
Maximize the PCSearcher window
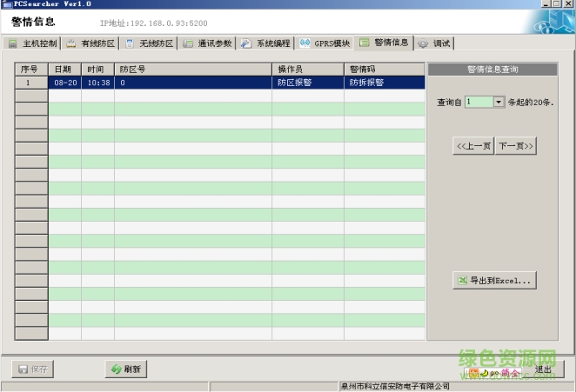[x=557, y=3]
